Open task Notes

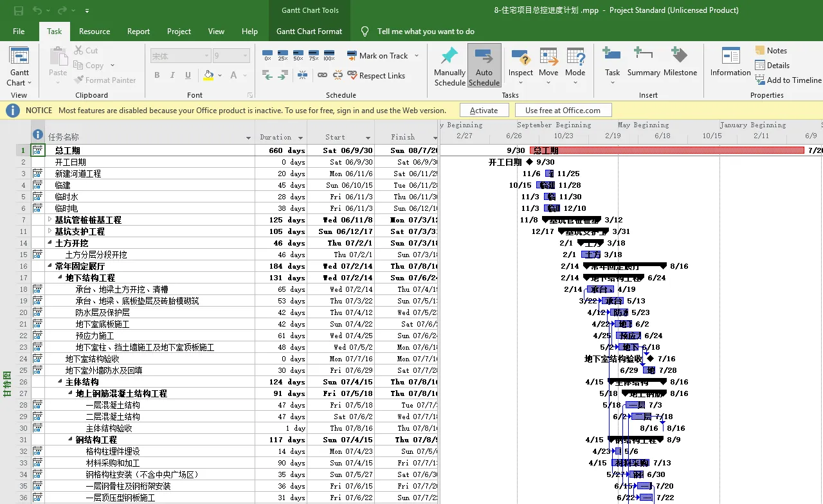(771, 50)
